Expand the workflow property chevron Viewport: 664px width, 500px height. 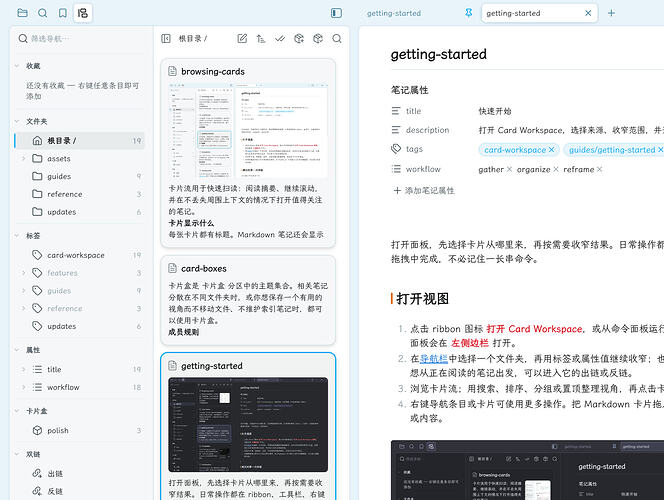tap(24, 387)
